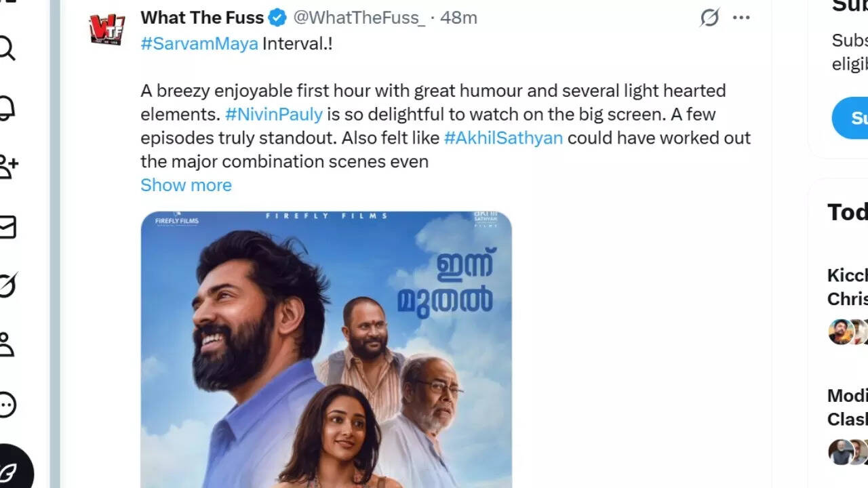Image resolution: width=868 pixels, height=488 pixels.
Task: Open Messages envelope icon
Action: [x=7, y=226]
